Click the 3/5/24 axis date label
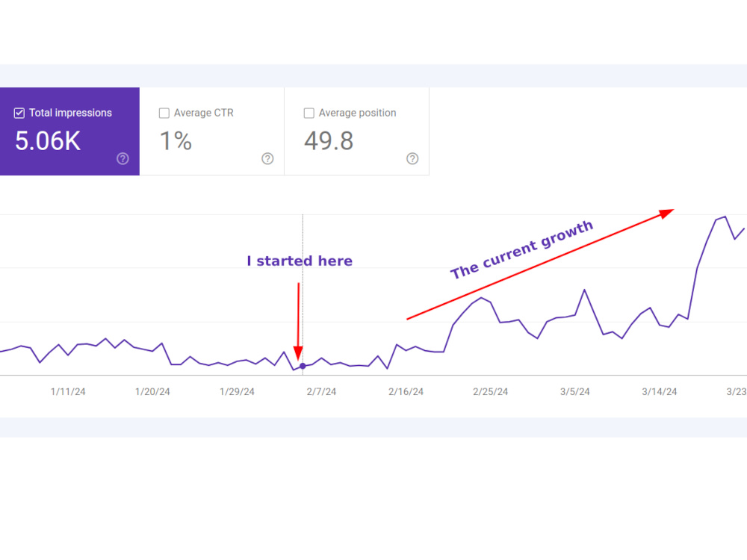This screenshot has height=560, width=747. click(x=574, y=391)
